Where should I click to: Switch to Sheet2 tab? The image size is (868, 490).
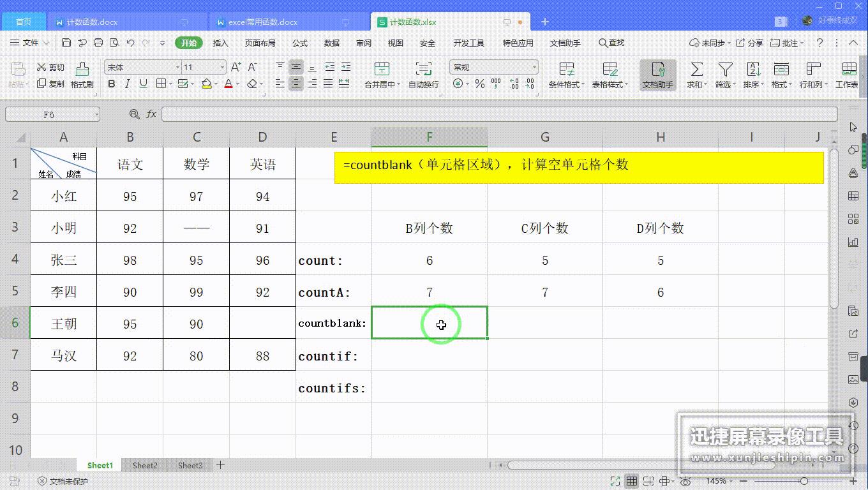(145, 465)
